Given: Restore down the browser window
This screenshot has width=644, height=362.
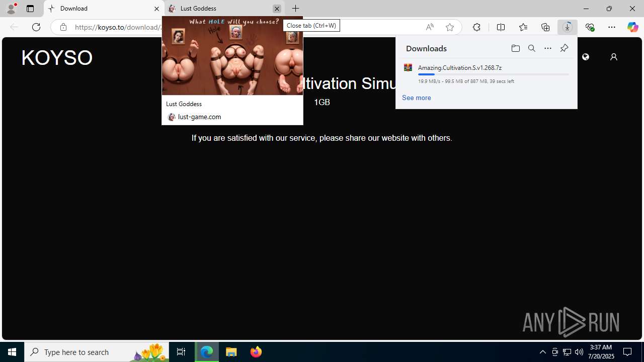Looking at the screenshot, I should [x=609, y=9].
